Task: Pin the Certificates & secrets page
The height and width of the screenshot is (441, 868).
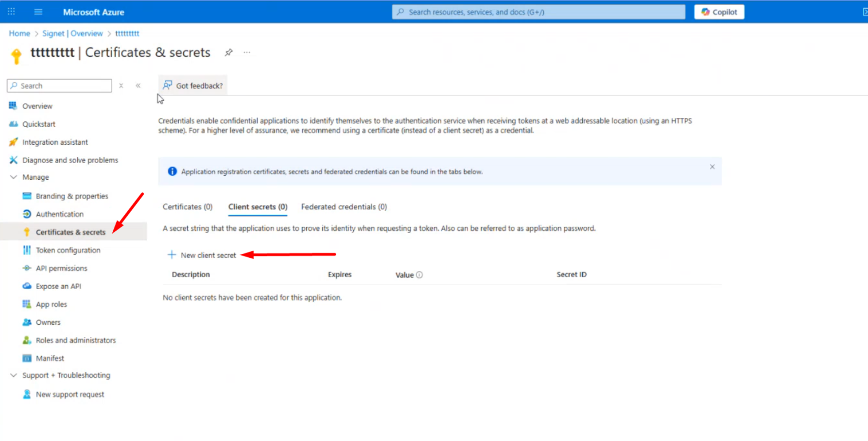Action: [x=228, y=52]
